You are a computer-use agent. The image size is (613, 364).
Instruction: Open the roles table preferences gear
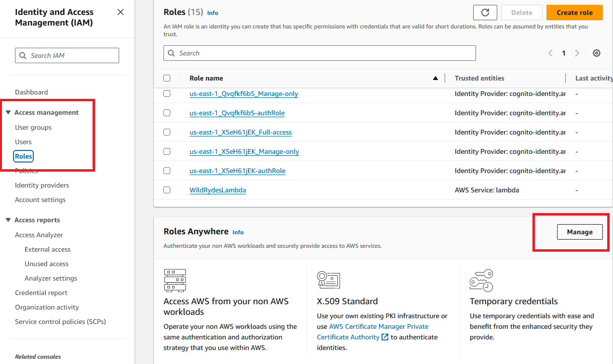(597, 53)
